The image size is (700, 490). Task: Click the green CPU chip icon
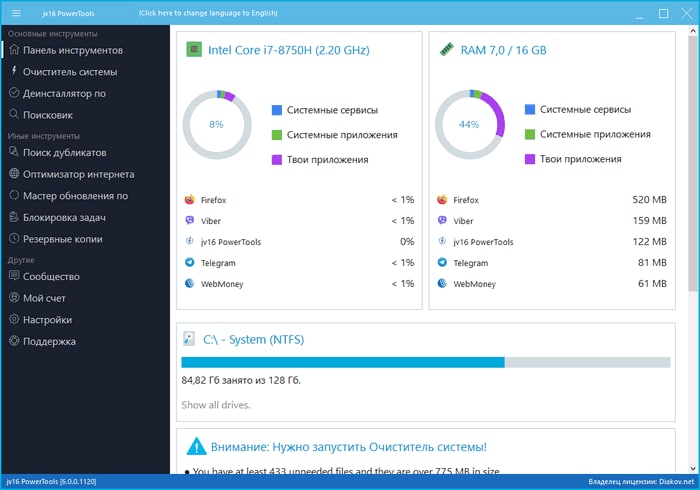pos(194,49)
